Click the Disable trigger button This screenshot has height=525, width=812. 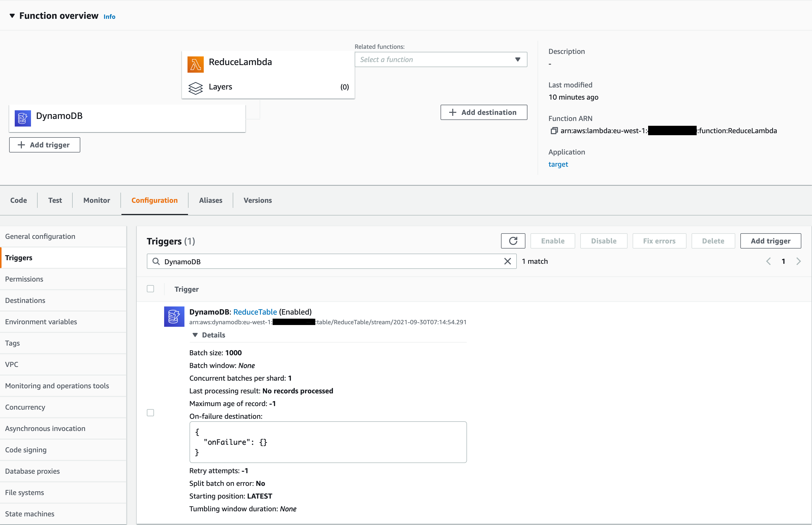(603, 241)
